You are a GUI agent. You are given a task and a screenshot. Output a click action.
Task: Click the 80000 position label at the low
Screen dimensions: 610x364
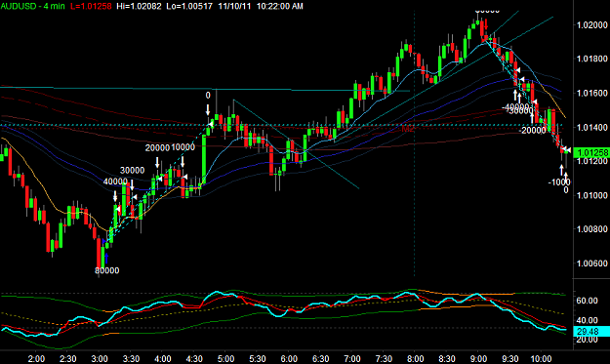[107, 270]
